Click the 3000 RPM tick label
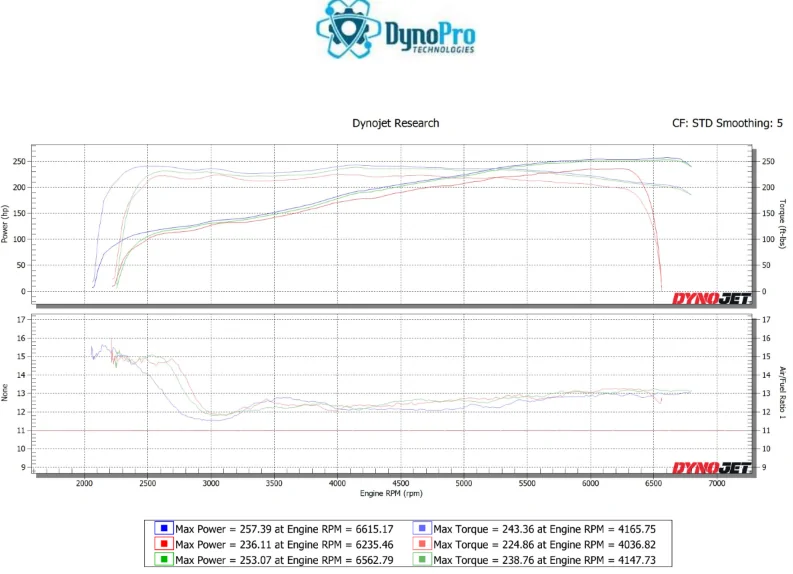This screenshot has height=574, width=793. 211,483
